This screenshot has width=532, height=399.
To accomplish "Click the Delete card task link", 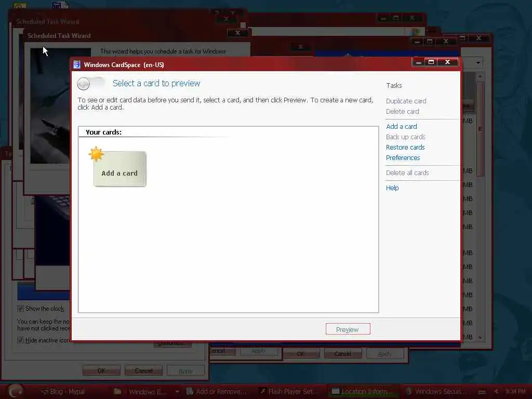I will tap(403, 112).
